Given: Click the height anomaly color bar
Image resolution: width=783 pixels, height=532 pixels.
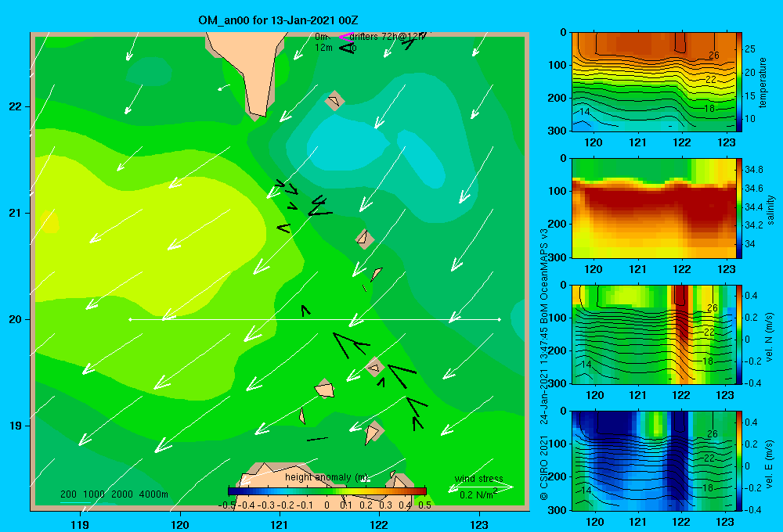Looking at the screenshot, I should click(327, 491).
